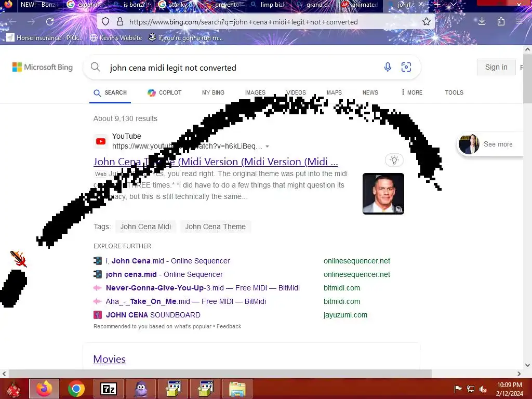Viewport: 532px width, 399px height.
Task: Open 'if you're gonna run m...' bookmark
Action: point(185,37)
